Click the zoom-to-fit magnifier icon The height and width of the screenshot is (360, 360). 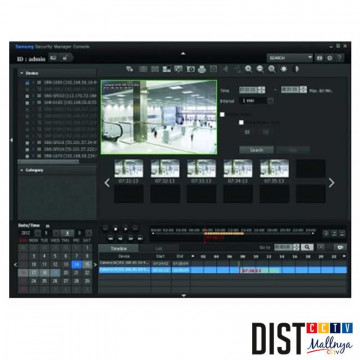tap(272, 69)
